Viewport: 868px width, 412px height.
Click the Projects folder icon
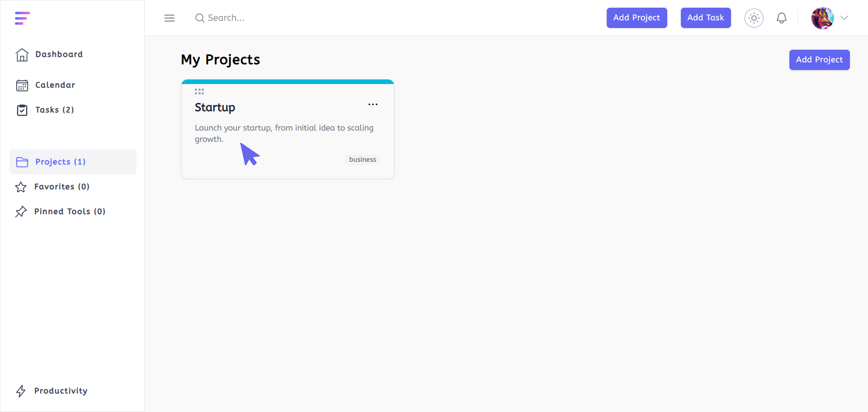pyautogui.click(x=22, y=162)
